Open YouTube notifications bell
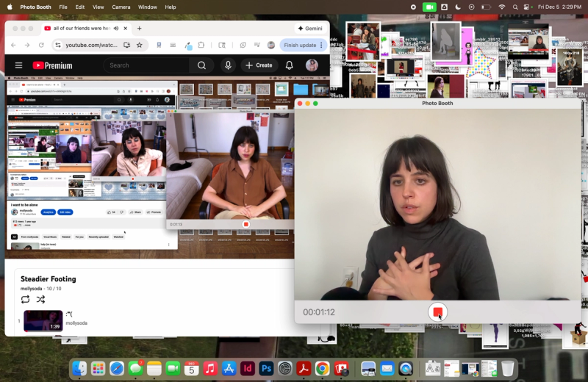Viewport: 588px width, 382px height. 289,65
